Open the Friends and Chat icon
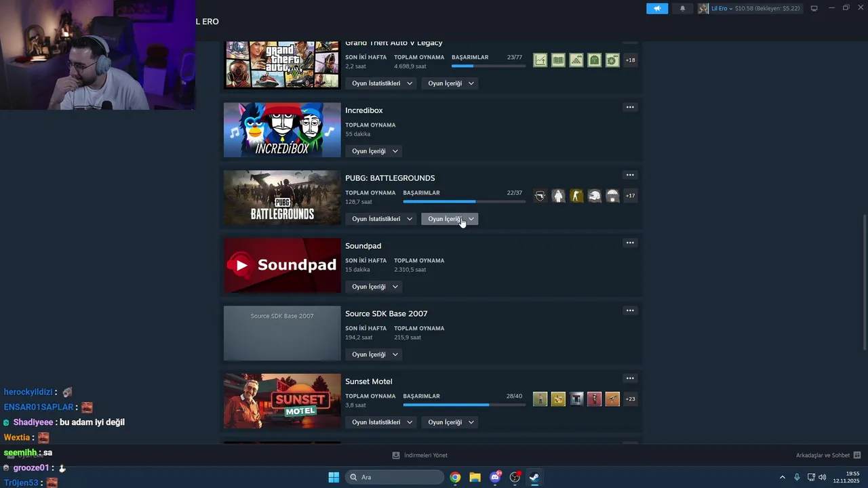 [857, 455]
